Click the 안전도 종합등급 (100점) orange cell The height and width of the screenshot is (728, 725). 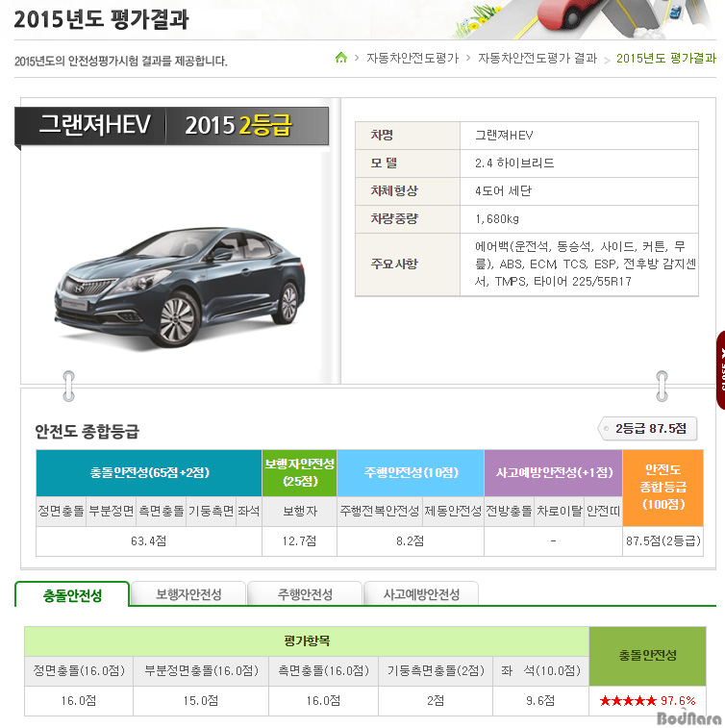pos(662,488)
